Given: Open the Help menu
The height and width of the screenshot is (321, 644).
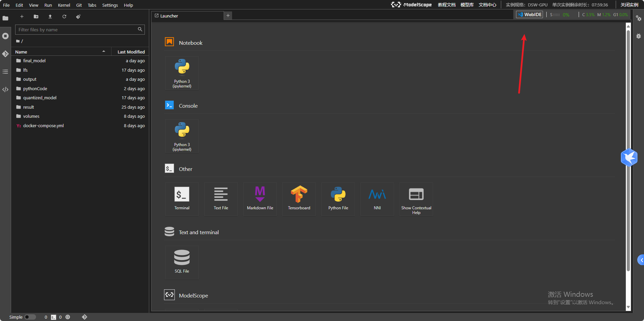Looking at the screenshot, I should pos(128,5).
